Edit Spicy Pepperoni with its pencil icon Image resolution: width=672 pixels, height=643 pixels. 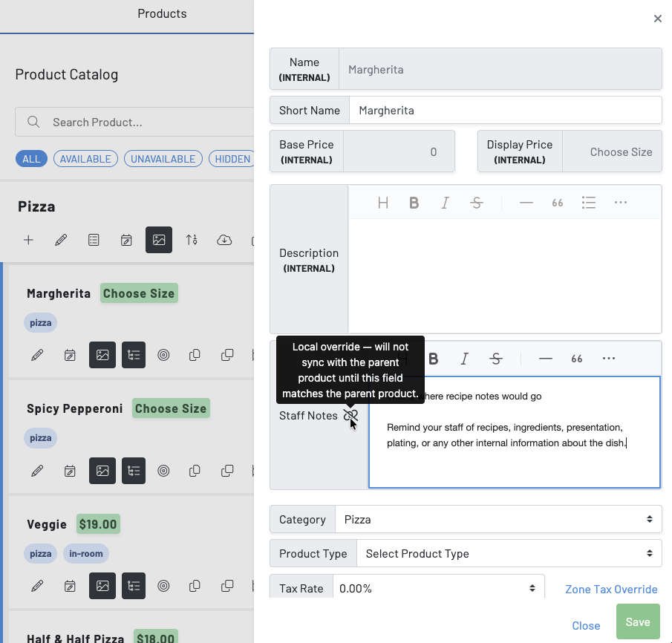tap(37, 471)
